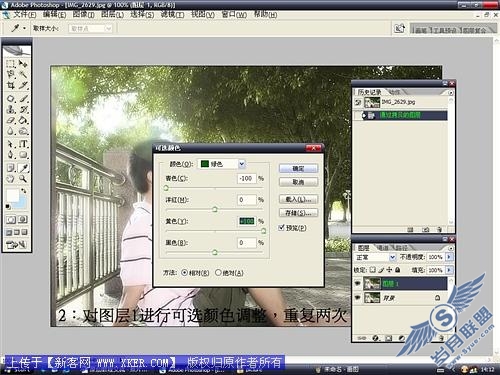Viewport: 500px width, 375px height.
Task: Open the 窗口 Window menu
Action: pyautogui.click(x=234, y=15)
